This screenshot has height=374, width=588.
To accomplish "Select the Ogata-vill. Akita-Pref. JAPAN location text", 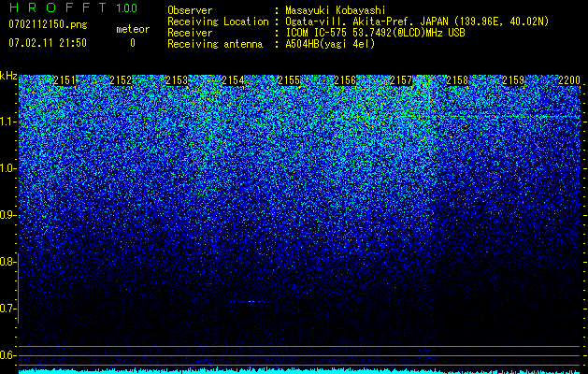I will [x=417, y=22].
